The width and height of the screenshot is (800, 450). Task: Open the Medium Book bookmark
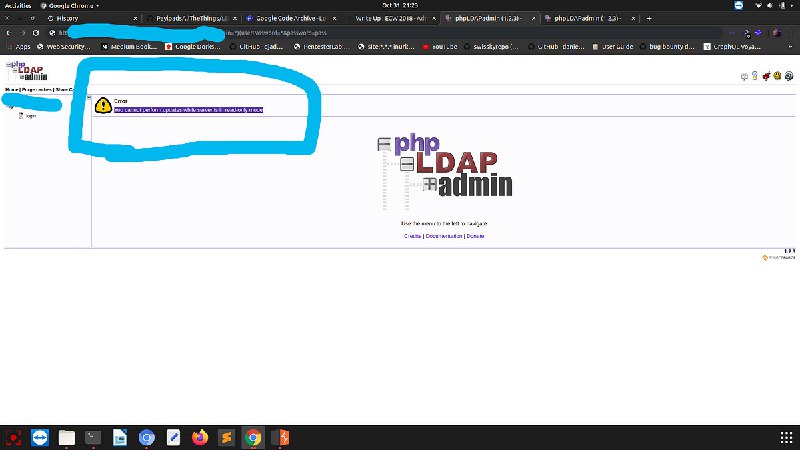point(129,46)
